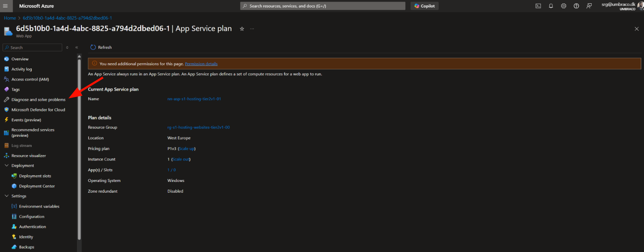The height and width of the screenshot is (252, 644).
Task: Click the feedback icon in the header
Action: [589, 6]
